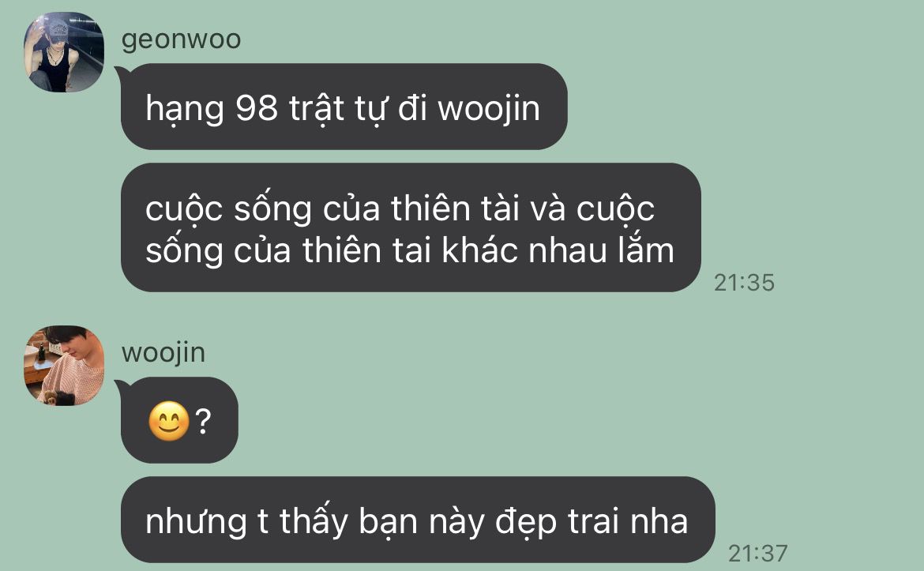Tap the woojin sender name
This screenshot has width=924, height=571.
163,353
